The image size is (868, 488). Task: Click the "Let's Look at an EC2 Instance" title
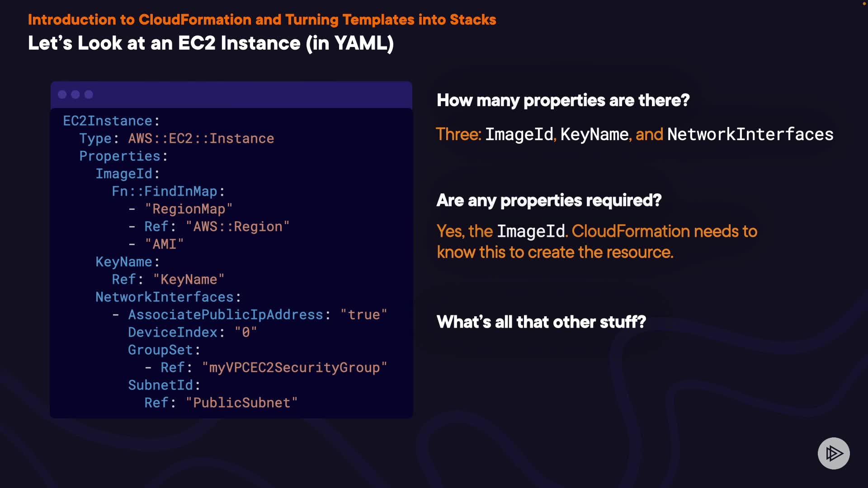click(211, 43)
